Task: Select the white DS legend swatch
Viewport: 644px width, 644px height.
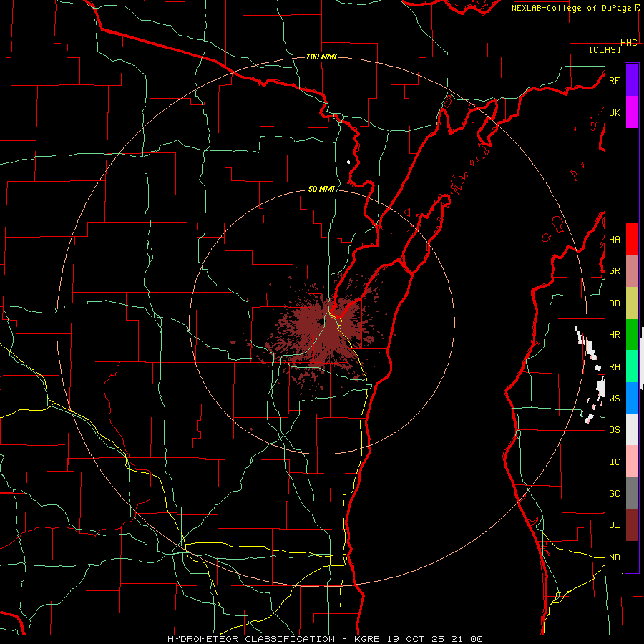Action: [x=632, y=429]
